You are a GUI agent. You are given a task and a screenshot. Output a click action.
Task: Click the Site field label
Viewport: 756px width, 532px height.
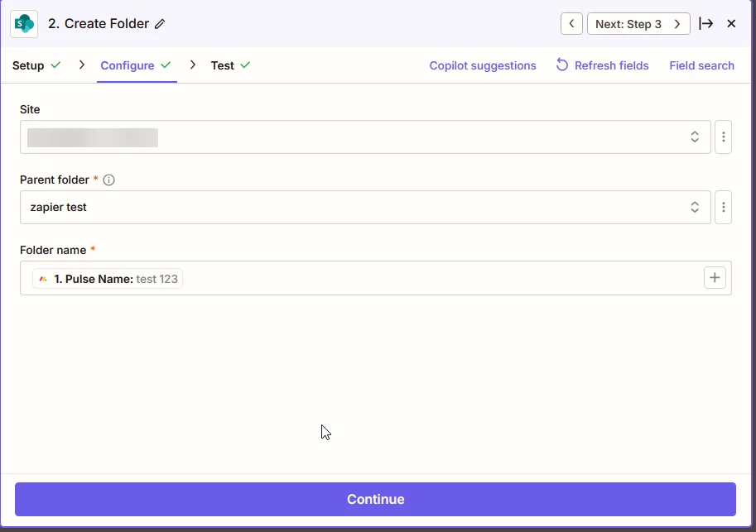click(x=30, y=109)
